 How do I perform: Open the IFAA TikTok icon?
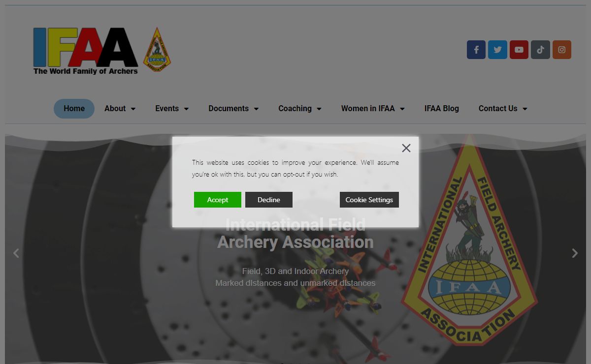[x=540, y=50]
